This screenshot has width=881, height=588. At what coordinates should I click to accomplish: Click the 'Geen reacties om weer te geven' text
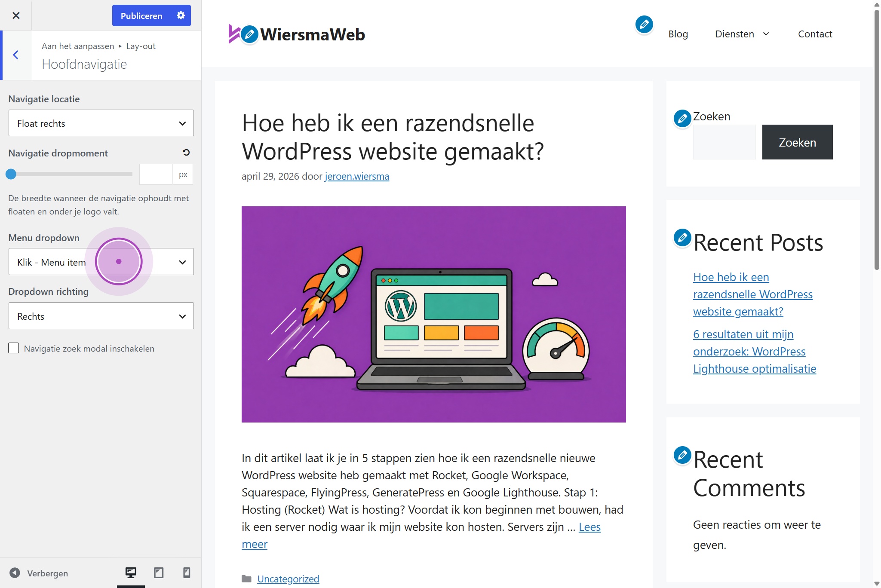coord(757,535)
